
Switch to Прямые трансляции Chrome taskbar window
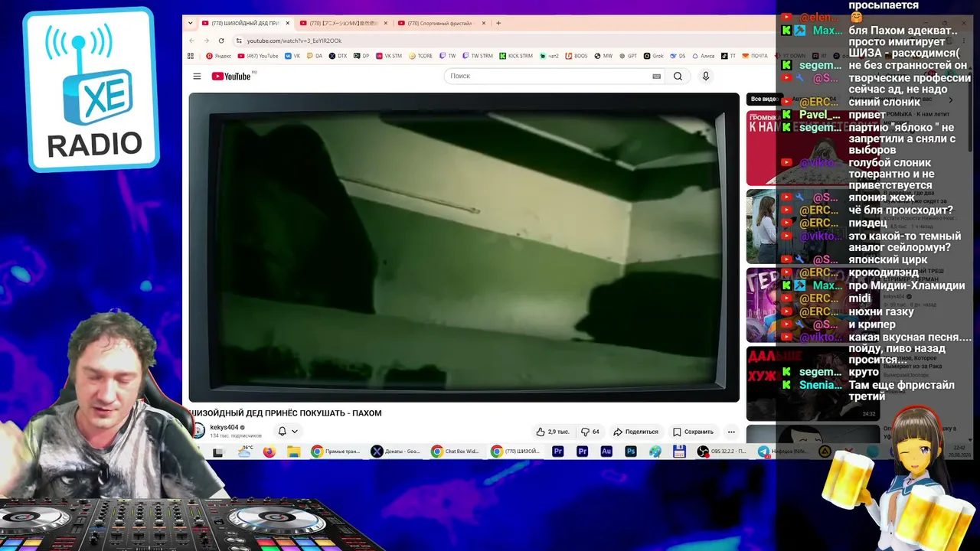pos(336,452)
